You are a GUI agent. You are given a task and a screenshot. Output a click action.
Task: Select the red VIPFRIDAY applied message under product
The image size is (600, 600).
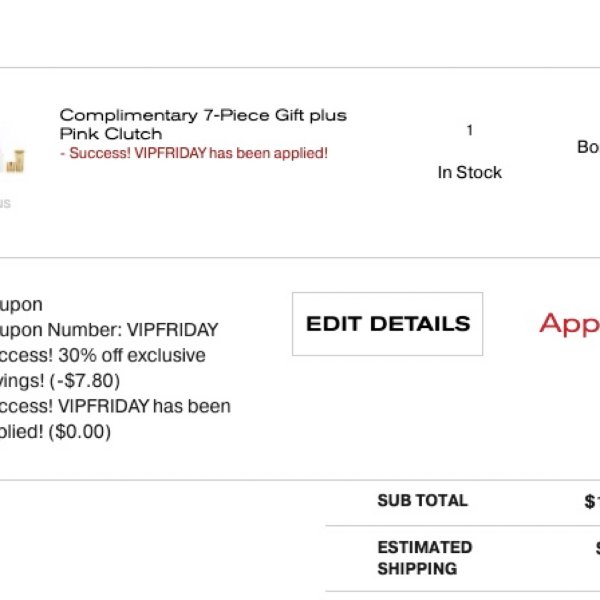click(194, 153)
